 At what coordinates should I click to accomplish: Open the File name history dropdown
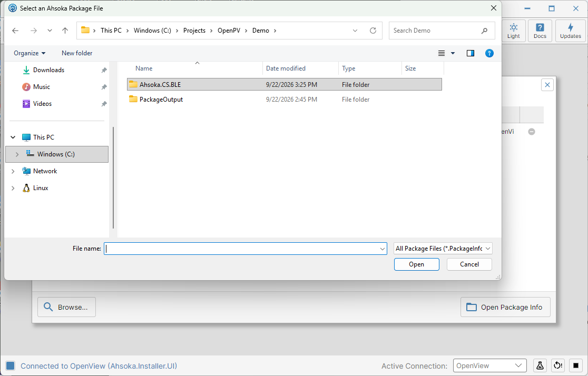pyautogui.click(x=382, y=249)
